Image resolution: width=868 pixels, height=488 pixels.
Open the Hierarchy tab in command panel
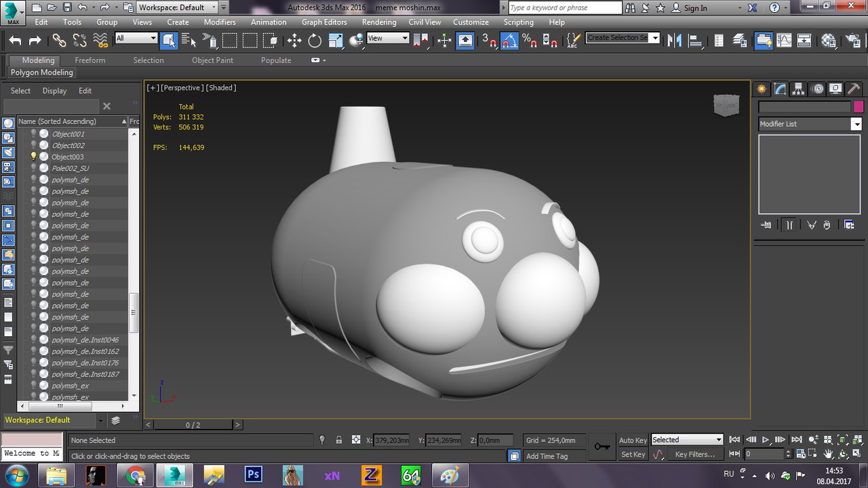pyautogui.click(x=799, y=89)
